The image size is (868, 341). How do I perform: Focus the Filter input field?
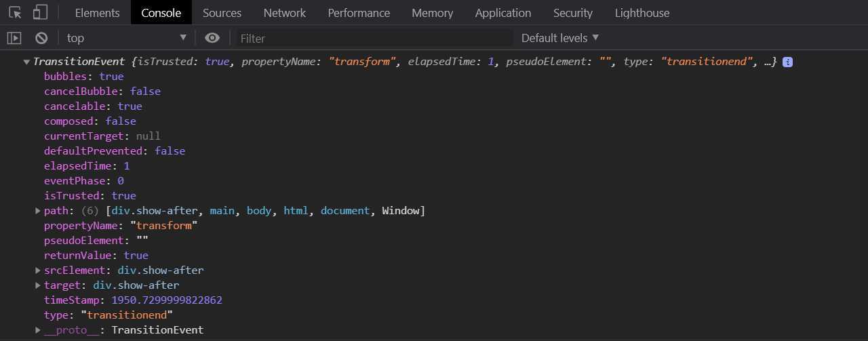pos(374,38)
